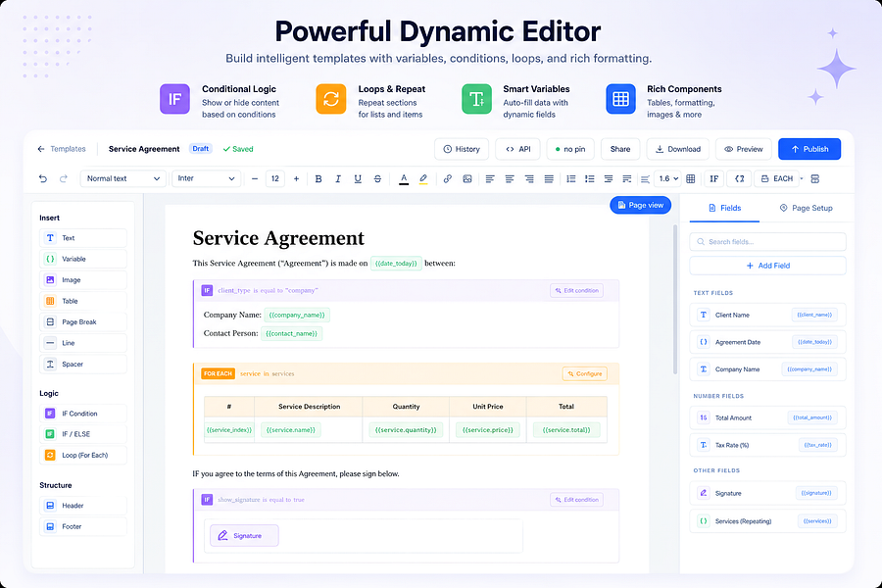
Task: Insert a Line element
Action: (x=83, y=343)
